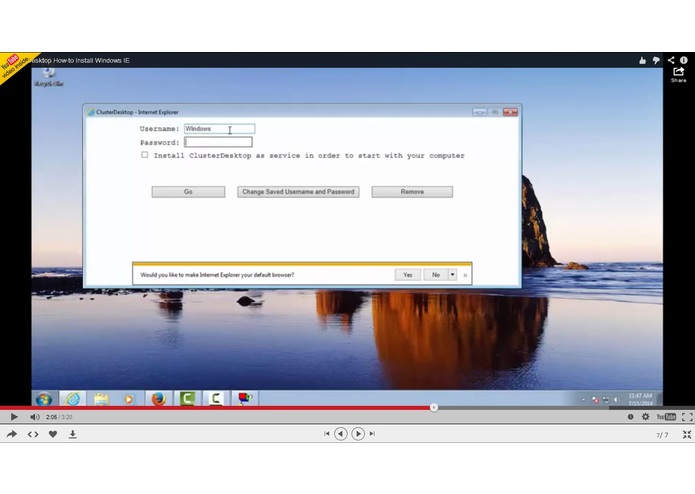Show hidden system tray icons arrow

583,400
